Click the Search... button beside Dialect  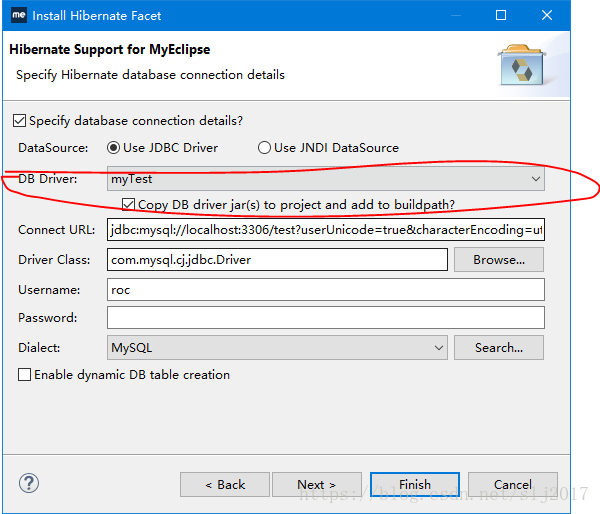(499, 348)
